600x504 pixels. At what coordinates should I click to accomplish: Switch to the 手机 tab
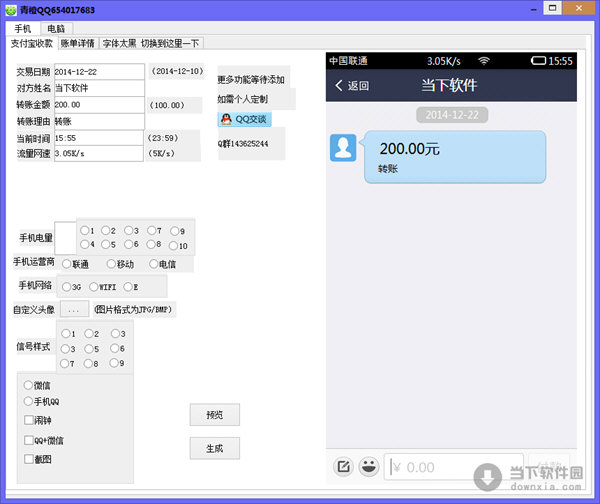pyautogui.click(x=23, y=29)
